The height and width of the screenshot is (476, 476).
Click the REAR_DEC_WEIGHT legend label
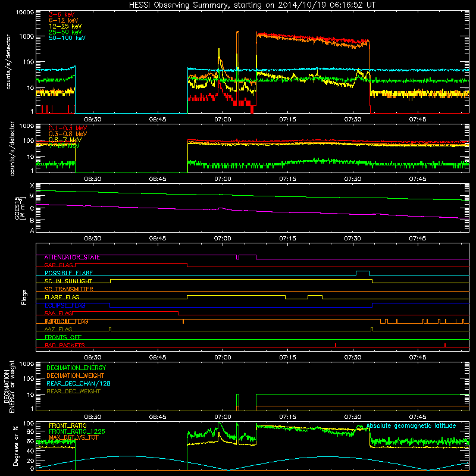point(73,392)
